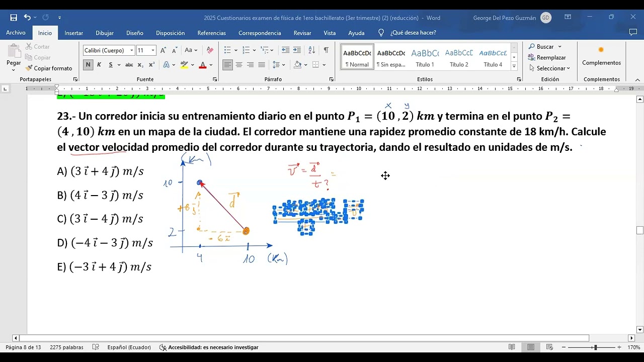644x362 pixels.
Task: Click the Español (Ecuador) language indicator
Action: (x=129, y=347)
